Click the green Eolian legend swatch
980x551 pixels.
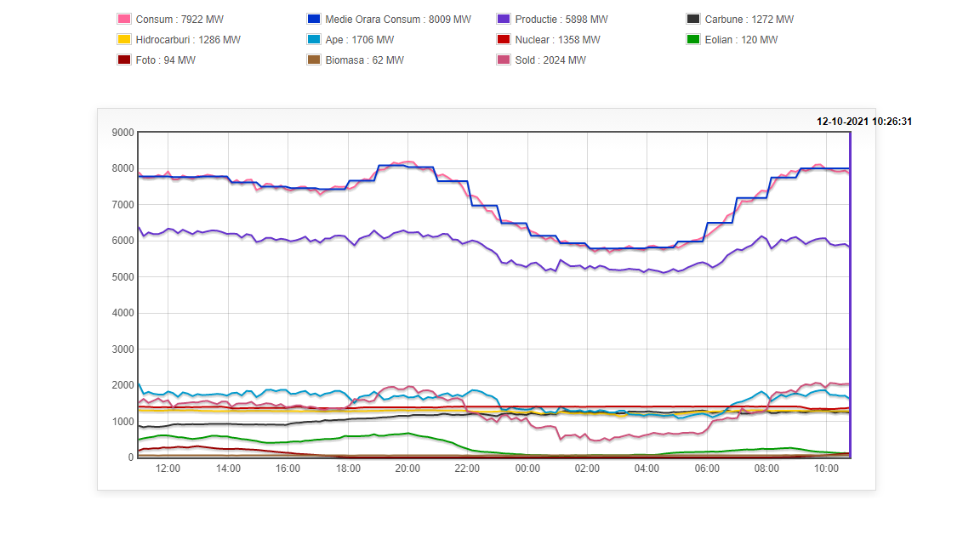click(x=692, y=40)
